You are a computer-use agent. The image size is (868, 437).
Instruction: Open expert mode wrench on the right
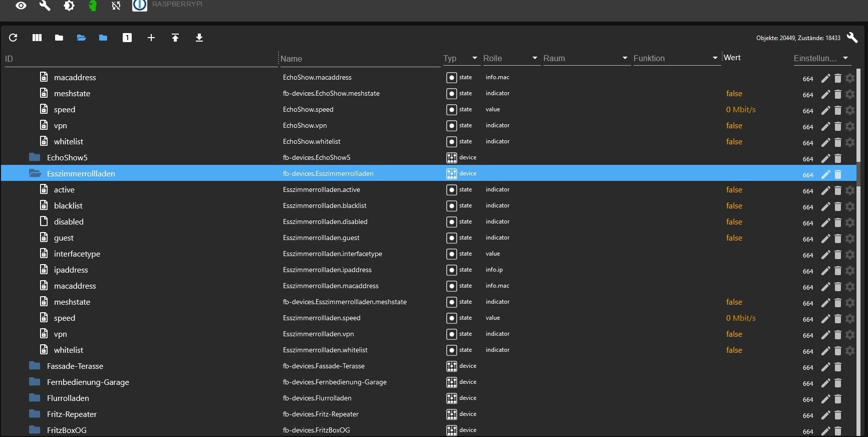(852, 38)
